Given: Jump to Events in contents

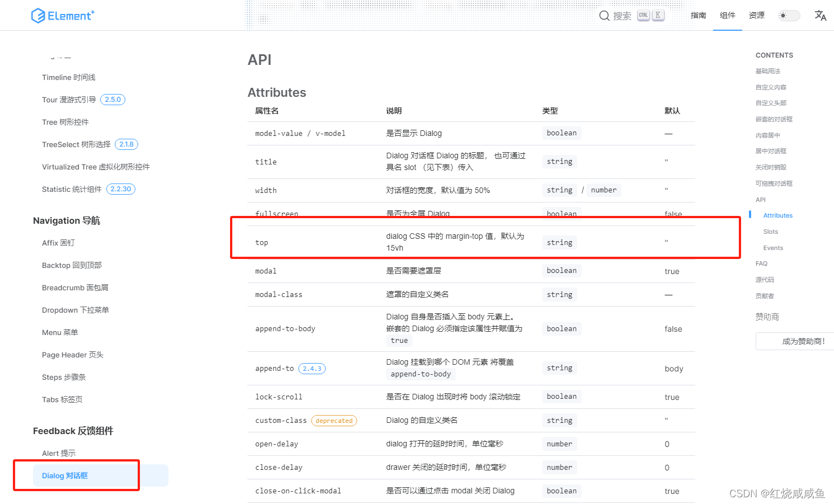Looking at the screenshot, I should point(773,248).
